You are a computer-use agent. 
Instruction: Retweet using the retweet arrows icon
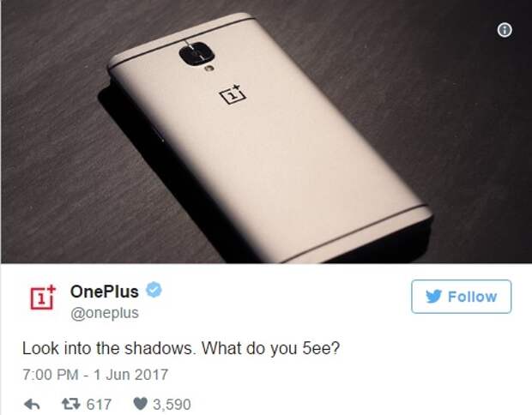tap(70, 404)
